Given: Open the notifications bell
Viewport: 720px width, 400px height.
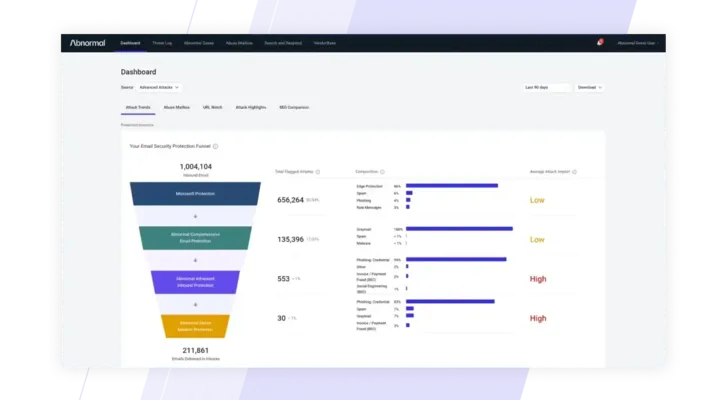Looking at the screenshot, I should click(600, 43).
